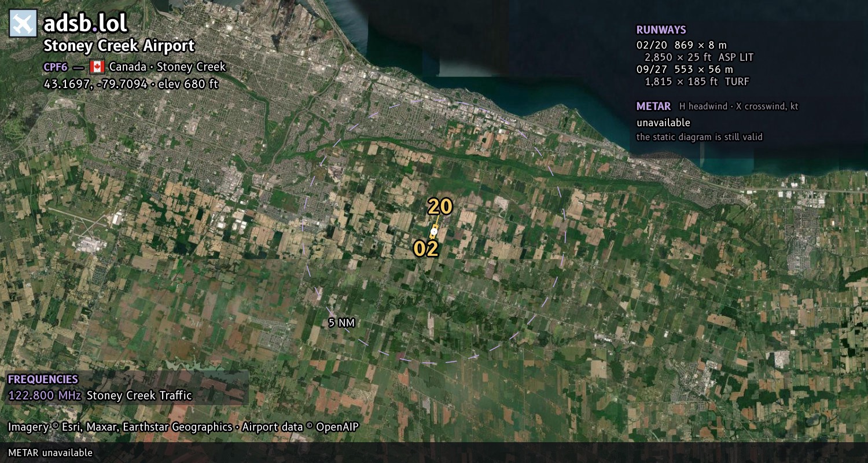Select 1,815 × 185 ft TURF line

pos(697,82)
